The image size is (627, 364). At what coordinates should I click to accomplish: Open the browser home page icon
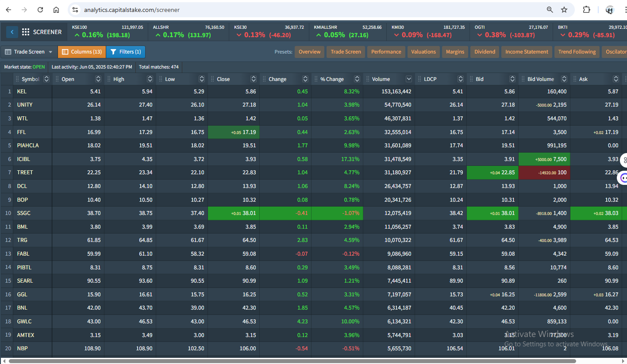click(56, 9)
